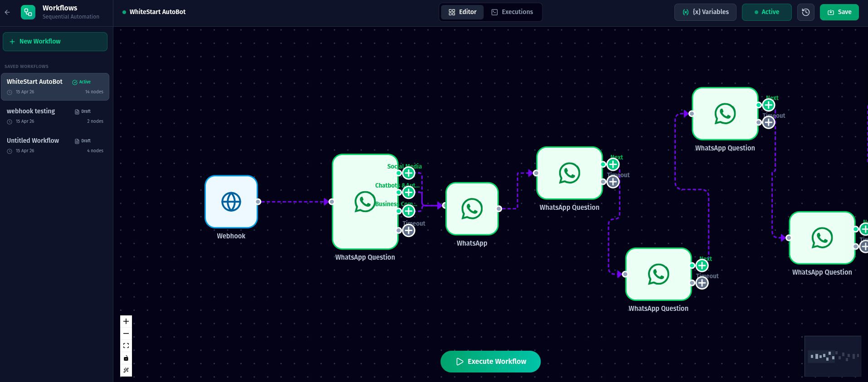
Task: Click the Webhook node output handle
Action: click(x=258, y=202)
